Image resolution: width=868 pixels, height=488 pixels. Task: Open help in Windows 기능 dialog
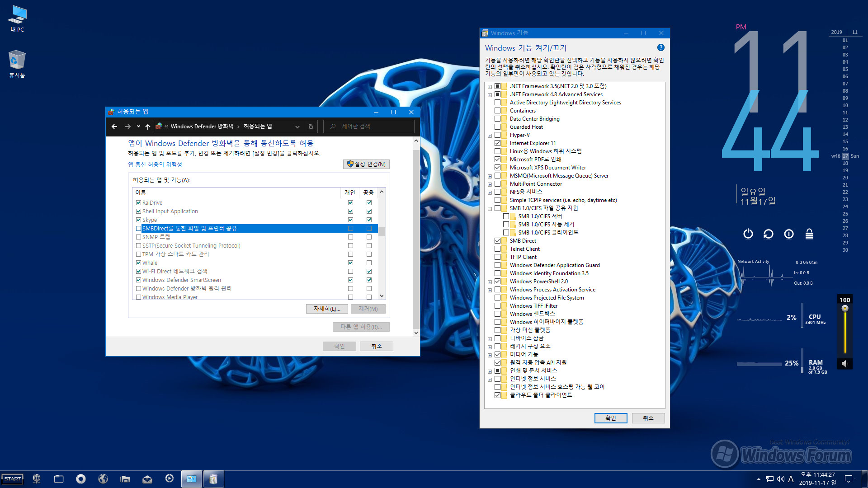click(x=660, y=47)
